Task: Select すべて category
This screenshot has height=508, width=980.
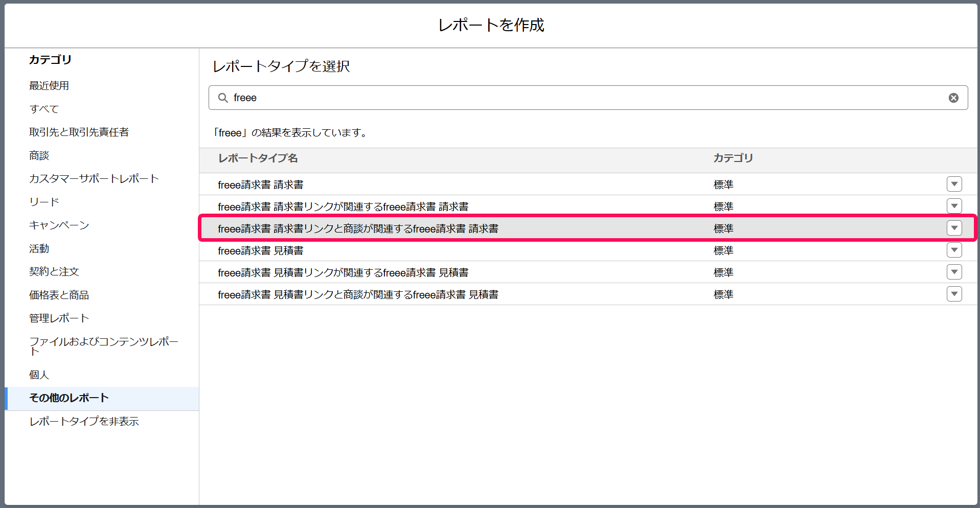Action: pos(44,109)
